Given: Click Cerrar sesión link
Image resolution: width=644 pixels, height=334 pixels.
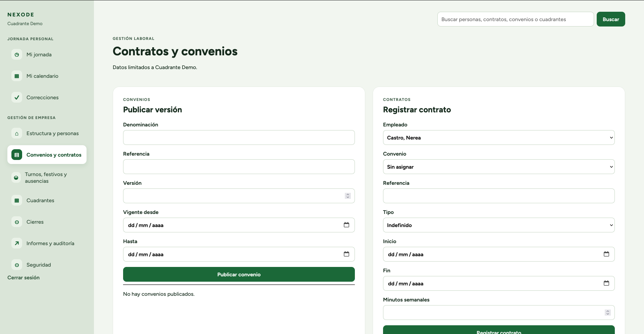Looking at the screenshot, I should click(23, 277).
